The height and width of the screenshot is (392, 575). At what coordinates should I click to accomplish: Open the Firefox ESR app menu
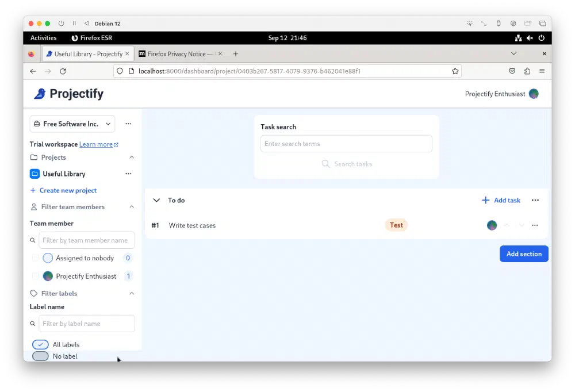coord(91,38)
